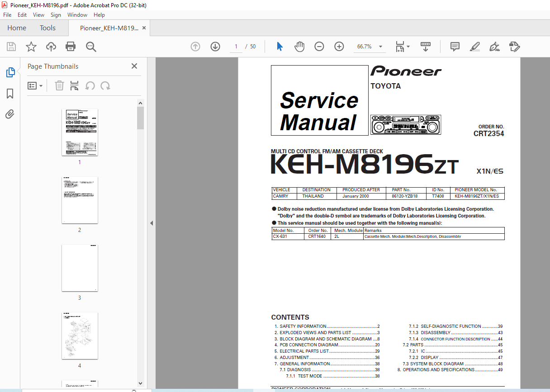
Task: Click contents entry PCB CONNECTION DIAGRAM
Action: (327, 345)
